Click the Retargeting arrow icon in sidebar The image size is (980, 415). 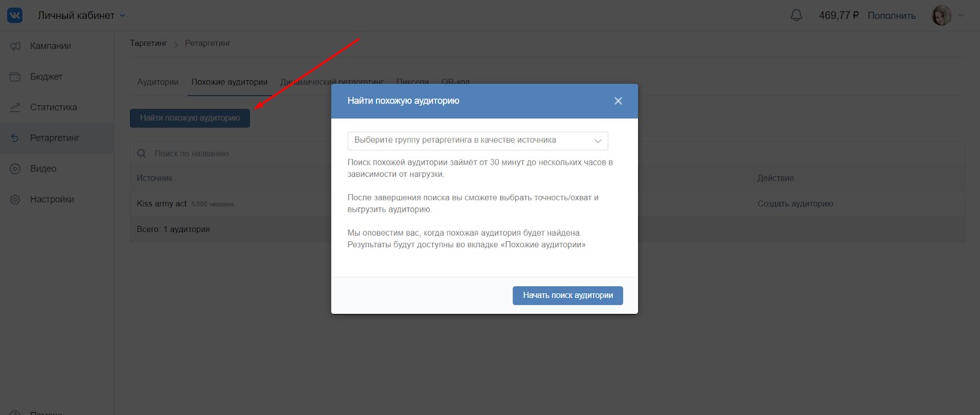(15, 138)
